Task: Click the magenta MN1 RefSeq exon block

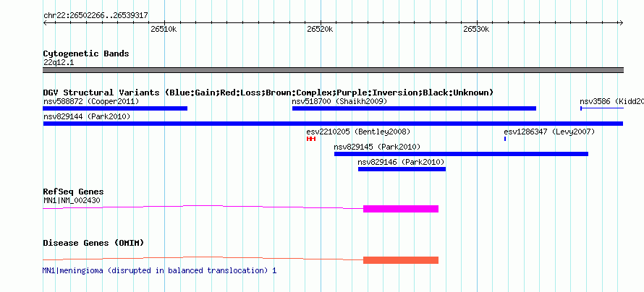Action: 401,209
